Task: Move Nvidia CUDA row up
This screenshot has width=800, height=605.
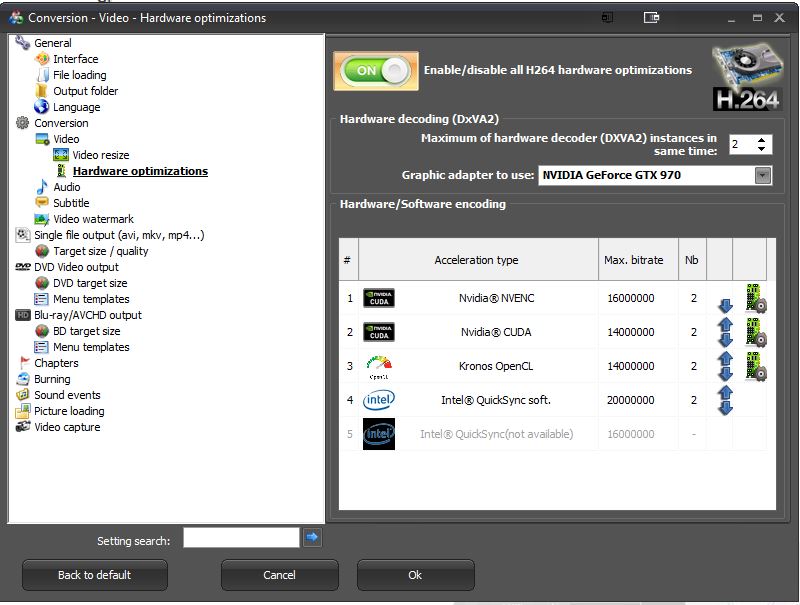Action: point(726,324)
